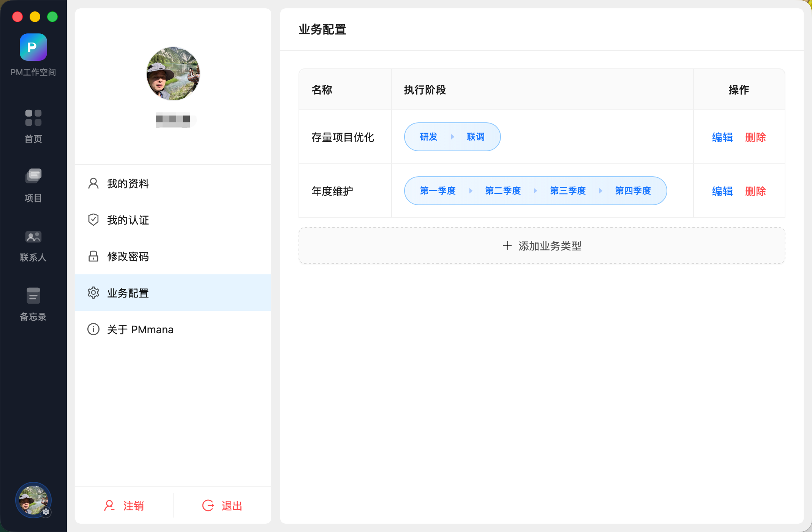Click the arrow between 第二季度 and 第三季度
The width and height of the screenshot is (812, 532).
coord(536,191)
